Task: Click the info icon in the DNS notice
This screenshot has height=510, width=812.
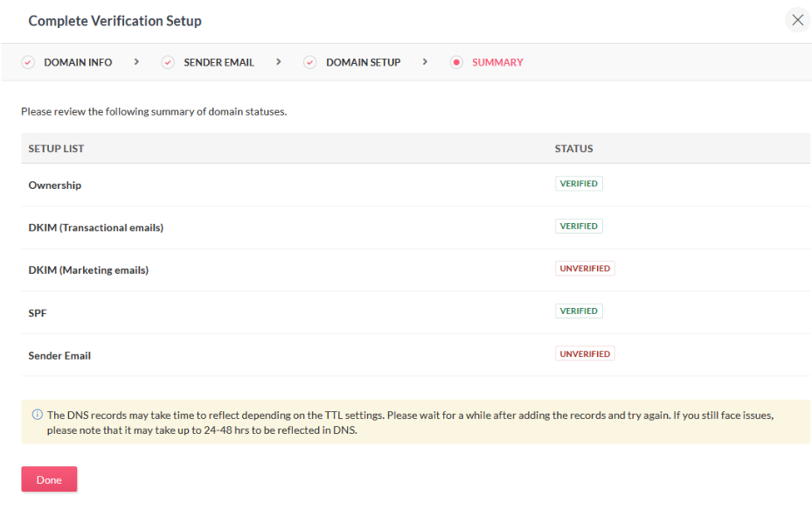Action: pos(37,416)
